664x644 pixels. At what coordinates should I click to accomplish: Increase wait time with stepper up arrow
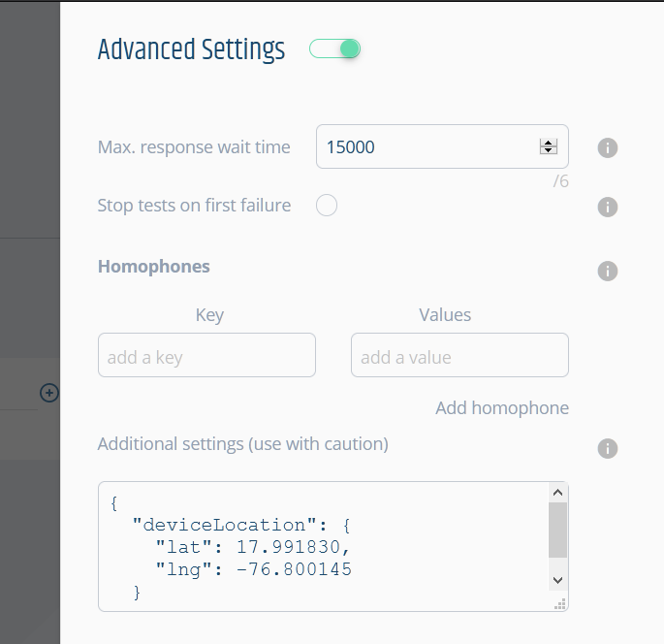click(549, 143)
